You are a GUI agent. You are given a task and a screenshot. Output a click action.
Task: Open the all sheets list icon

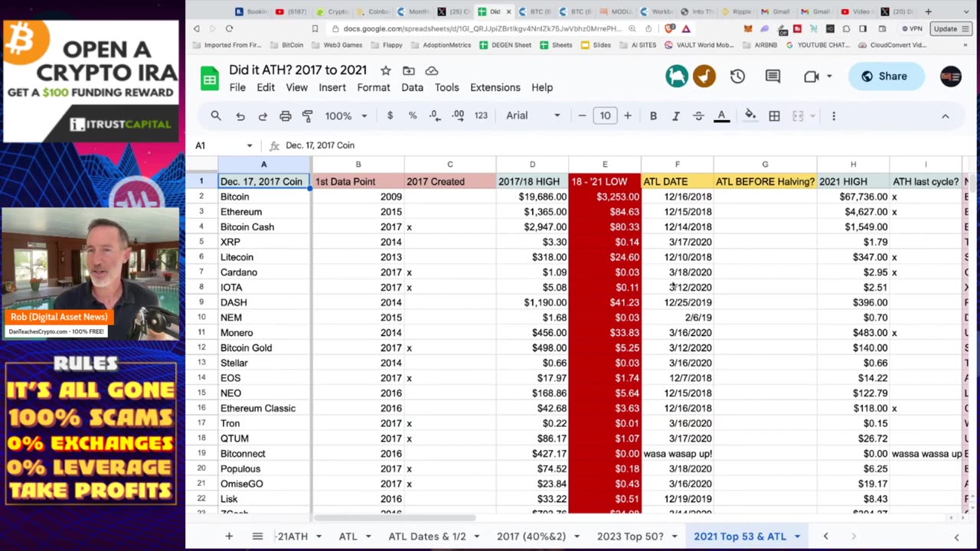click(x=257, y=536)
